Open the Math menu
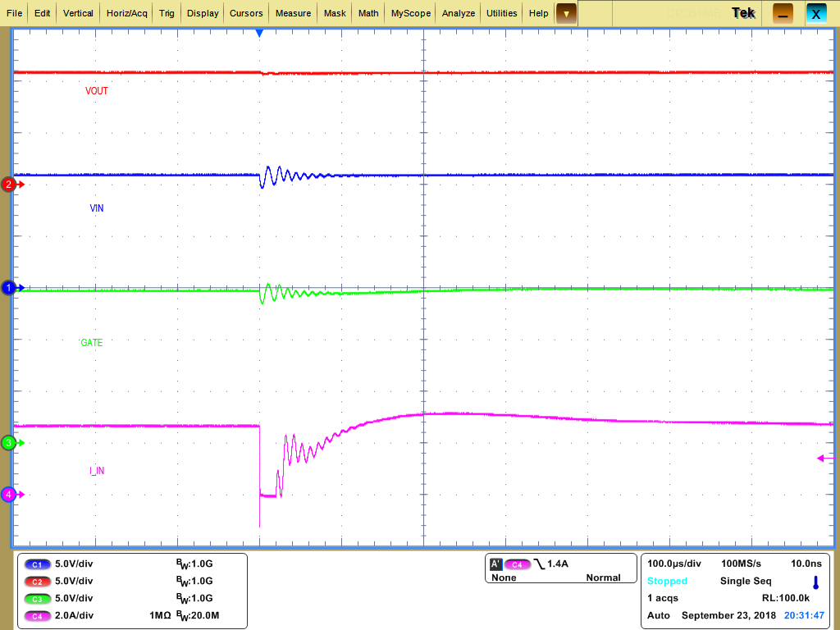This screenshot has height=630, width=840. (x=368, y=13)
